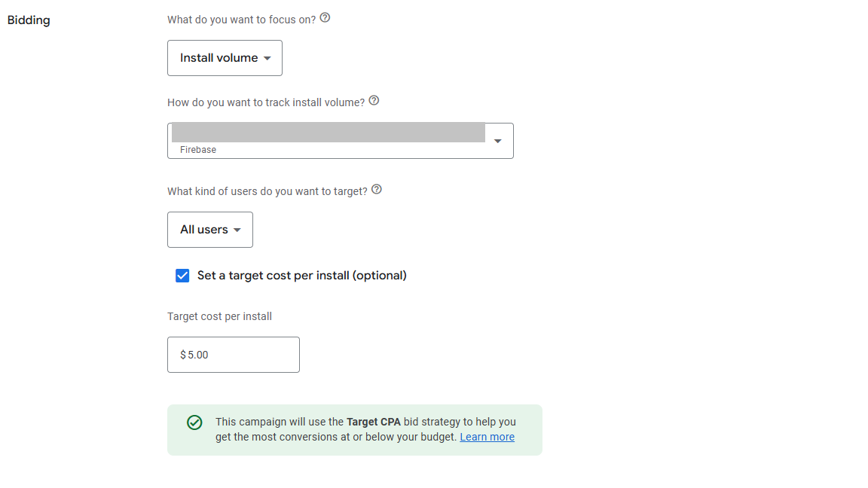Open the help tooltip for the focus question
Viewport: 868px width, 488px height.
click(x=325, y=18)
